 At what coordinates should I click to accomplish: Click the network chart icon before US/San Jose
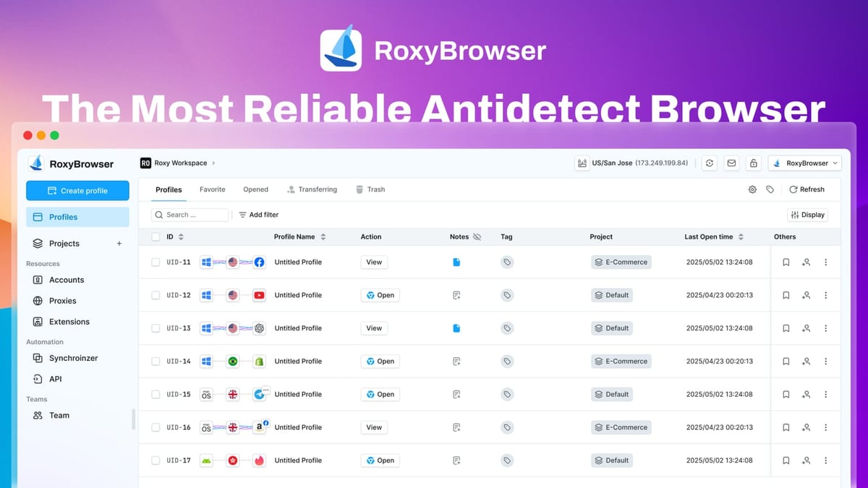click(x=582, y=163)
